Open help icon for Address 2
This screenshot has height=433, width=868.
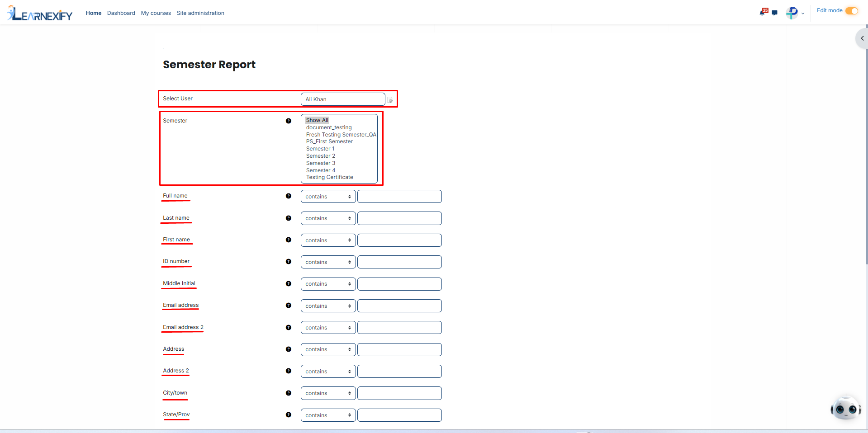pos(289,371)
